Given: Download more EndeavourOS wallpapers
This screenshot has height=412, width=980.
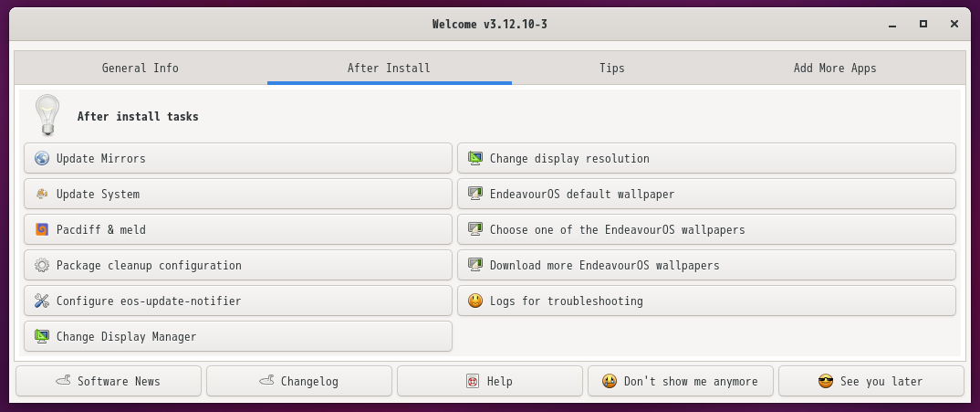Looking at the screenshot, I should [706, 266].
